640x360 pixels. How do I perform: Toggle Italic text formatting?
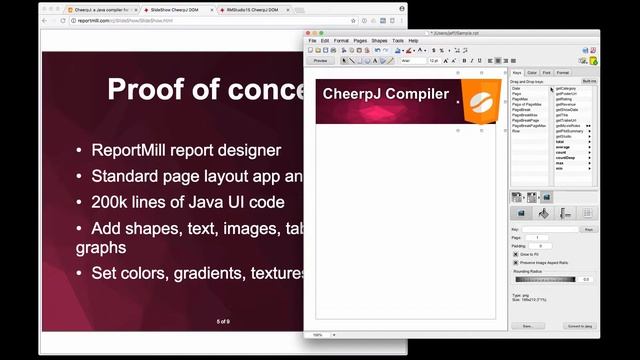(x=472, y=61)
